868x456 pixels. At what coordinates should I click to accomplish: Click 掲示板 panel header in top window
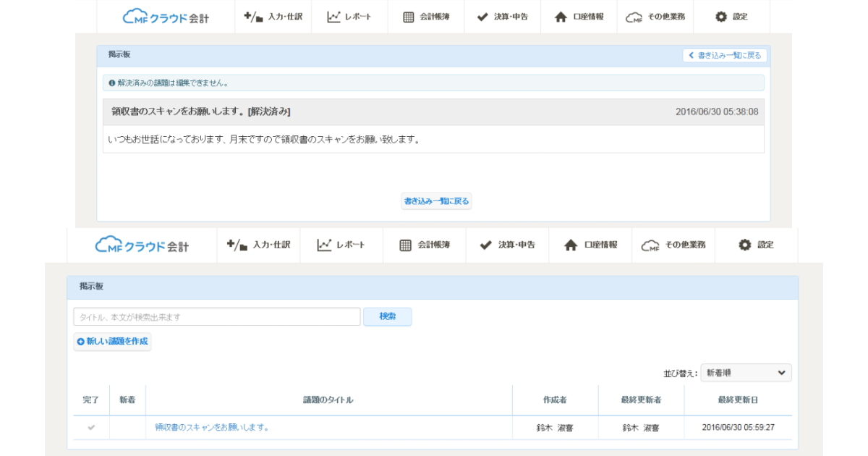[433, 55]
